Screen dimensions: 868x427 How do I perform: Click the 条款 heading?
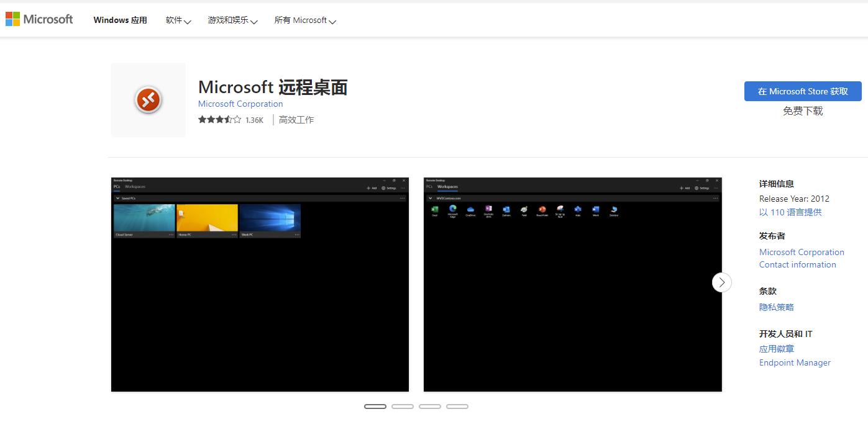point(768,291)
